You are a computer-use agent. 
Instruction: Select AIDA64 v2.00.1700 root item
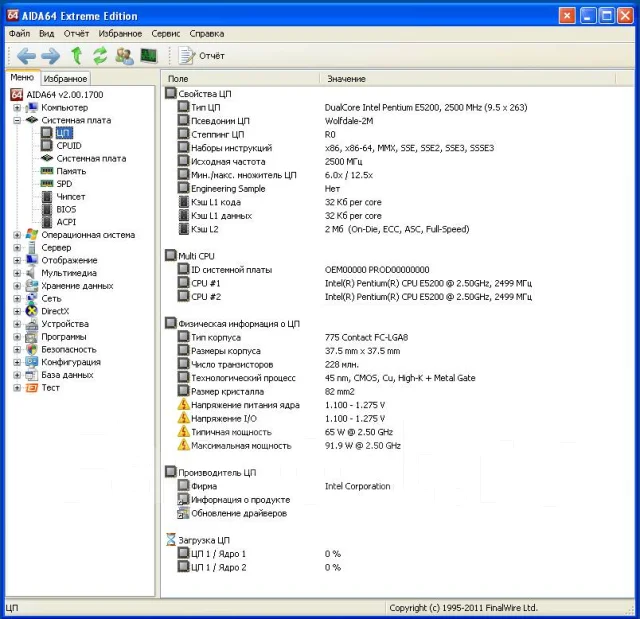pos(64,95)
